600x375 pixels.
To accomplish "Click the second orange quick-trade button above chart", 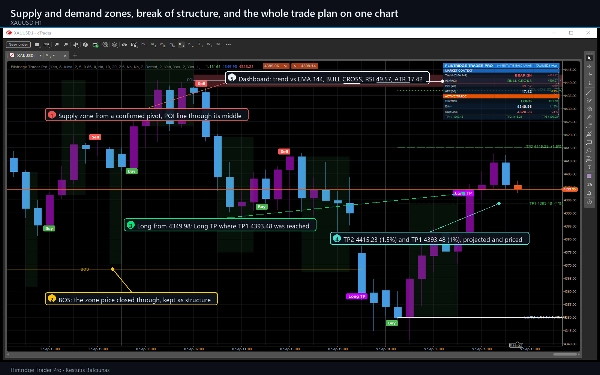I will pyautogui.click(x=305, y=66).
